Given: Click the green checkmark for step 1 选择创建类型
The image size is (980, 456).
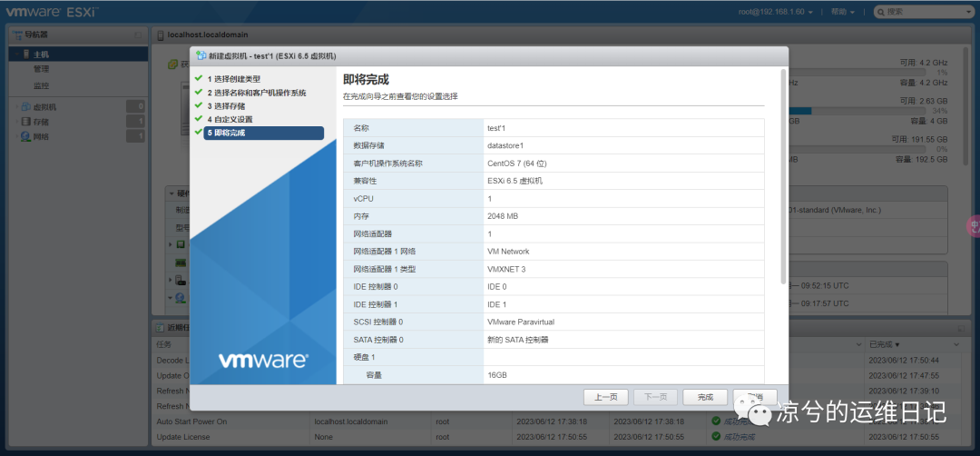Looking at the screenshot, I should [198, 79].
